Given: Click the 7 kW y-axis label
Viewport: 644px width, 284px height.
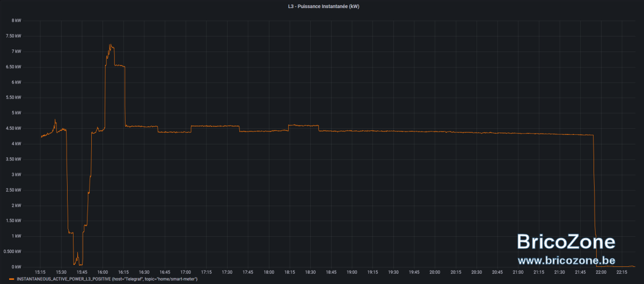Looking at the screenshot, I should [16, 52].
